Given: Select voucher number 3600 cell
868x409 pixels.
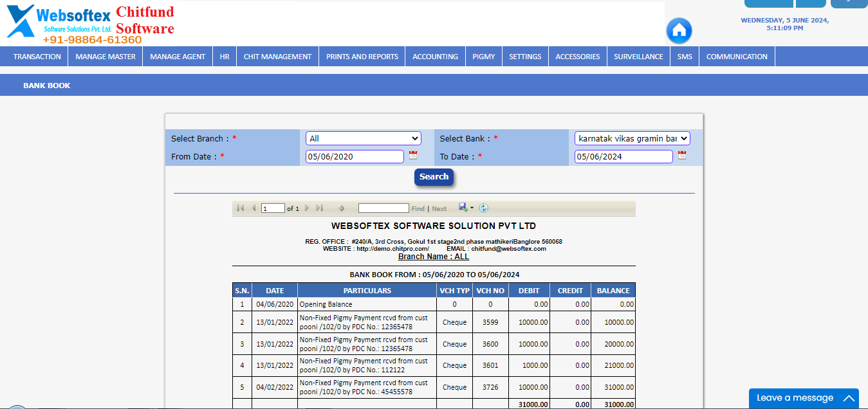Looking at the screenshot, I should click(490, 344).
